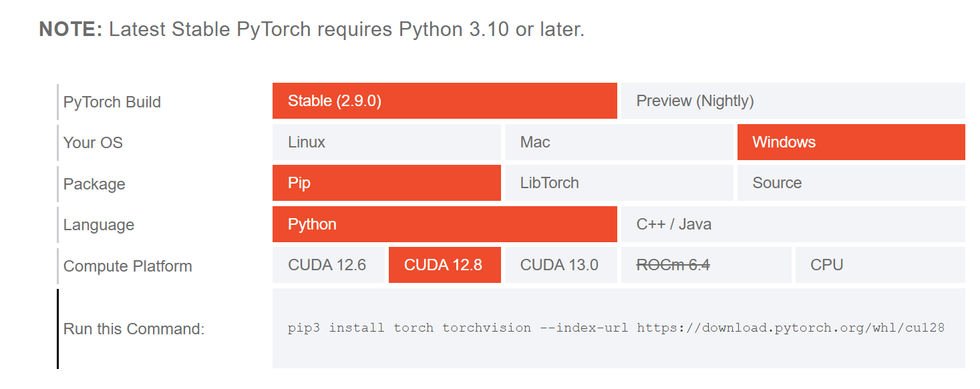Select CUDA 12.6 compute platform
The image size is (980, 389).
pyautogui.click(x=329, y=264)
